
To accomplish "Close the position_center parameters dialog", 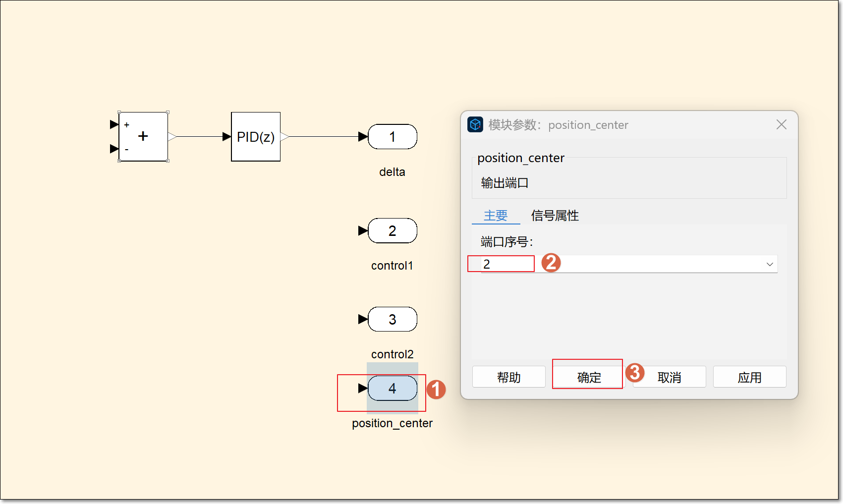I will (x=782, y=124).
